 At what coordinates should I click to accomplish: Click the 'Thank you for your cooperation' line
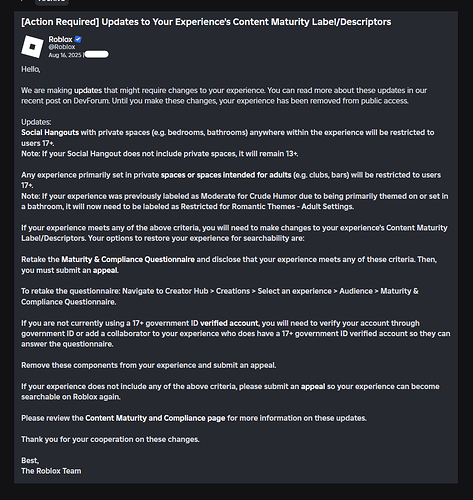[110, 440]
